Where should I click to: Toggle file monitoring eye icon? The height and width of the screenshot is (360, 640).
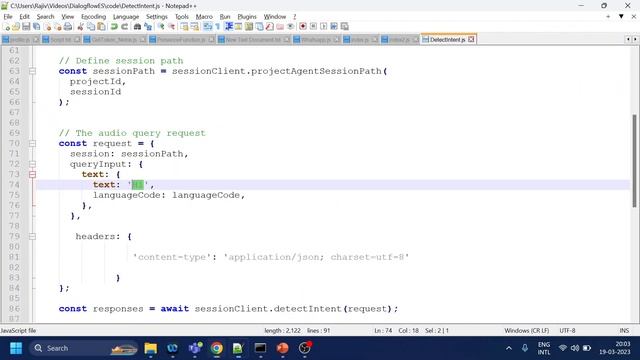click(x=290, y=27)
